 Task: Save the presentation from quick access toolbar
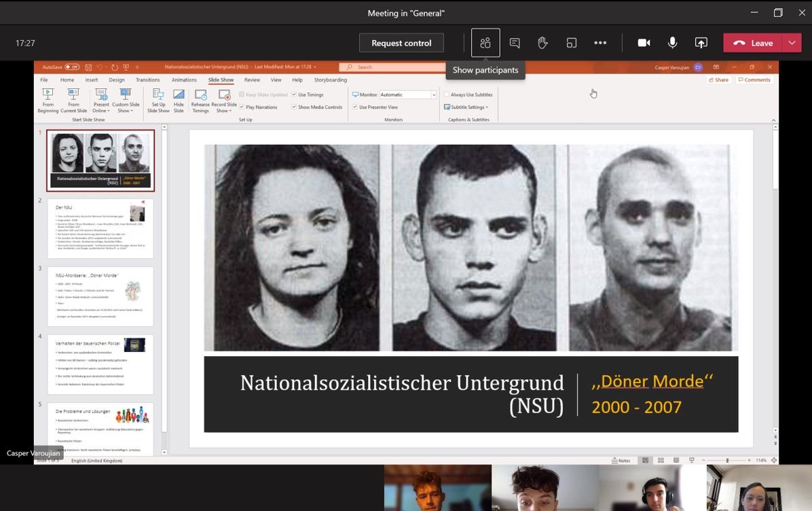[x=88, y=67]
